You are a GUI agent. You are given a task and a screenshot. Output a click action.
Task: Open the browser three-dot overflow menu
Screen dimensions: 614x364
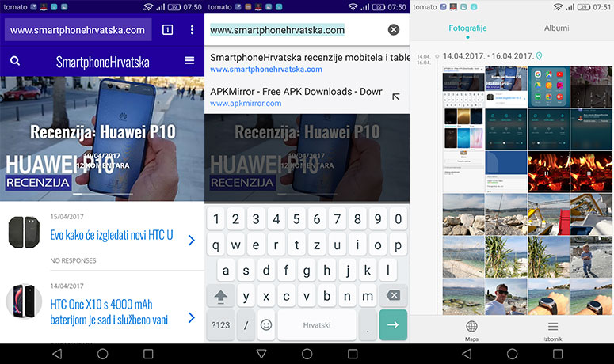[x=192, y=30]
